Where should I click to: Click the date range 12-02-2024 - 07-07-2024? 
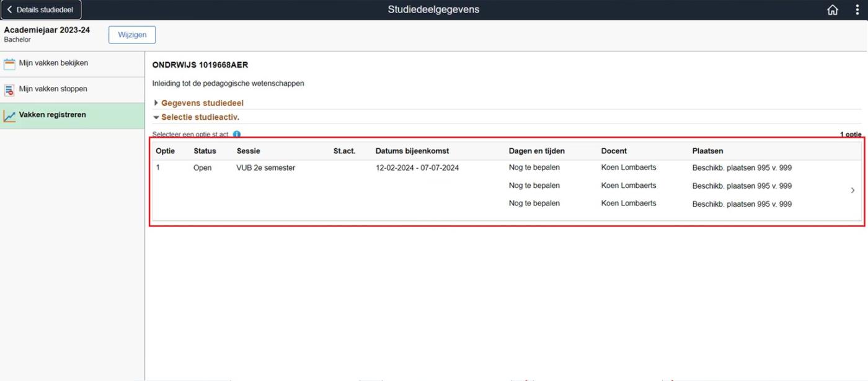[x=417, y=168]
